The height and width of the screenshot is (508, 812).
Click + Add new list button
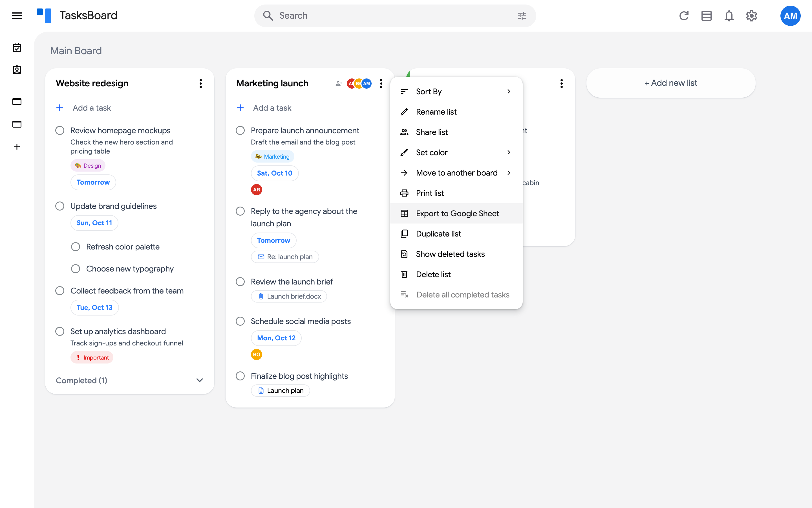[x=670, y=83]
